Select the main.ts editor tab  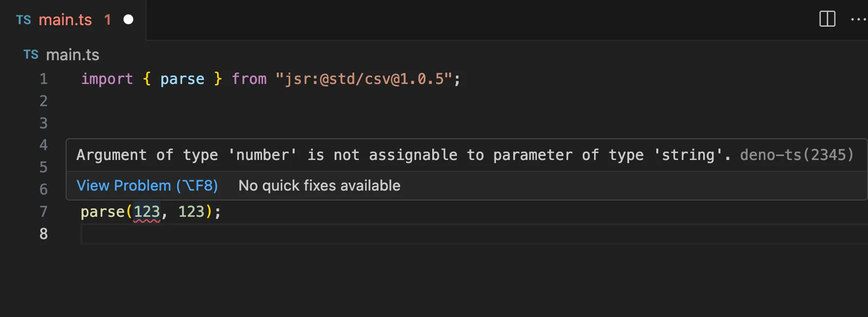pos(66,20)
